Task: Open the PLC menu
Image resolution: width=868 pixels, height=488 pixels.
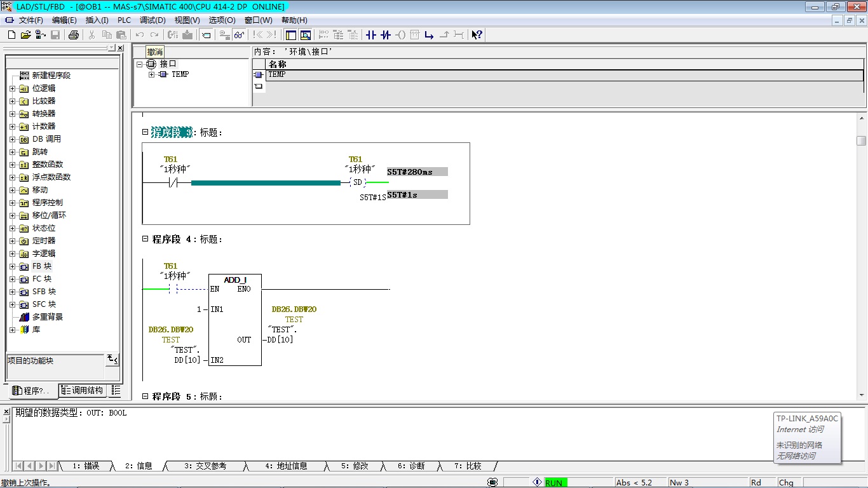Action: pyautogui.click(x=124, y=20)
